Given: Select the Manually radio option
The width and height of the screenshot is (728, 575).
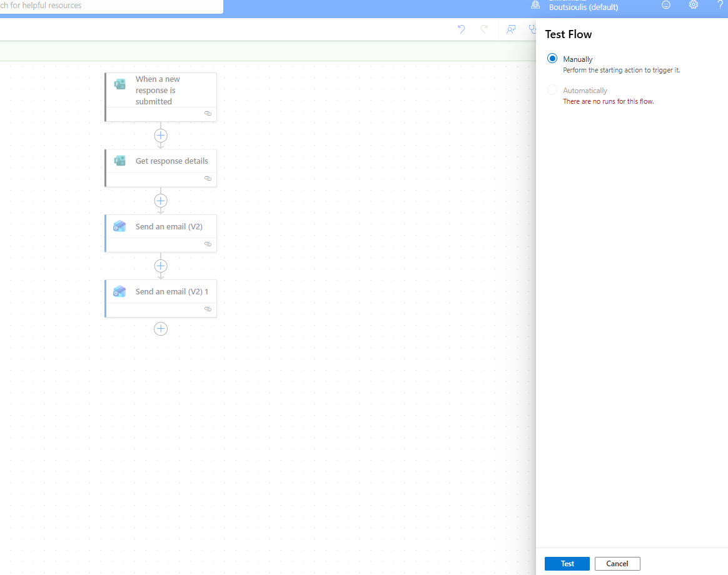Looking at the screenshot, I should [x=552, y=59].
